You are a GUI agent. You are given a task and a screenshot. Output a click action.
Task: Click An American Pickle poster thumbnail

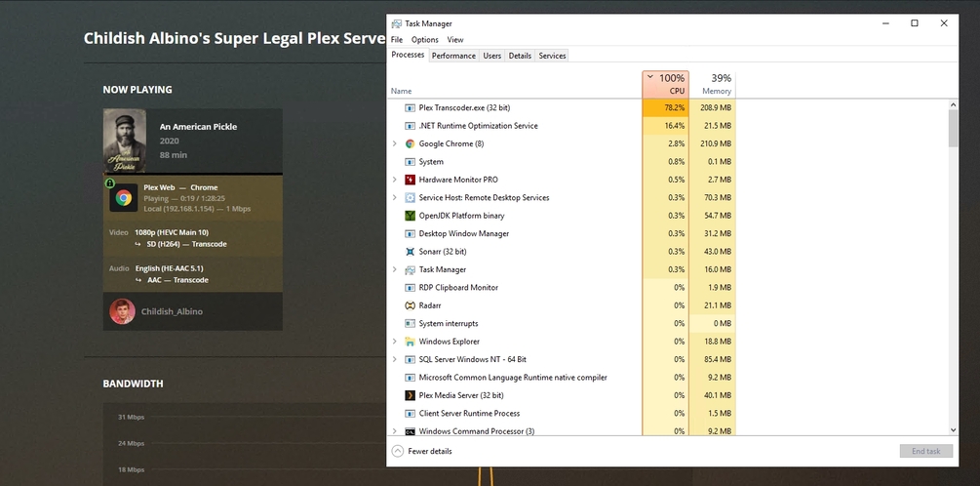tap(125, 141)
